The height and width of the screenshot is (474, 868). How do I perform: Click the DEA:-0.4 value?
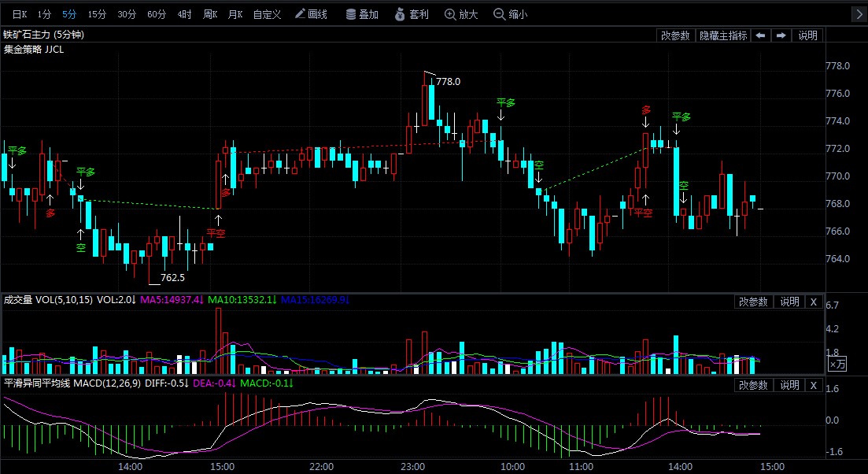[x=216, y=383]
